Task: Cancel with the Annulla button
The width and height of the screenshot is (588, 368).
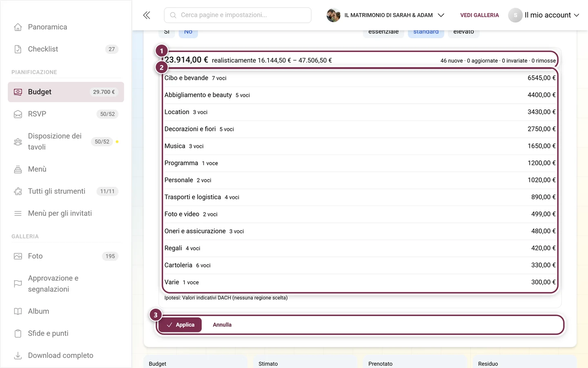Action: pyautogui.click(x=222, y=325)
